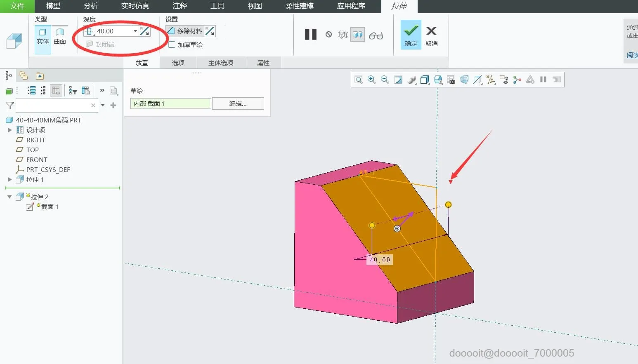Switch to the 应用程序 ribbon tab

click(351, 6)
